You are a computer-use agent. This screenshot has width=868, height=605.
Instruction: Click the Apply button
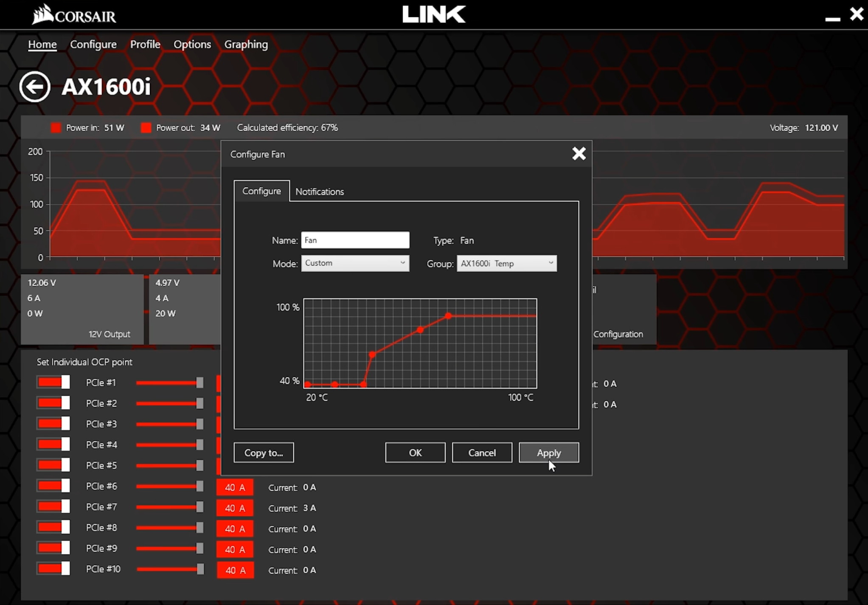pyautogui.click(x=549, y=453)
